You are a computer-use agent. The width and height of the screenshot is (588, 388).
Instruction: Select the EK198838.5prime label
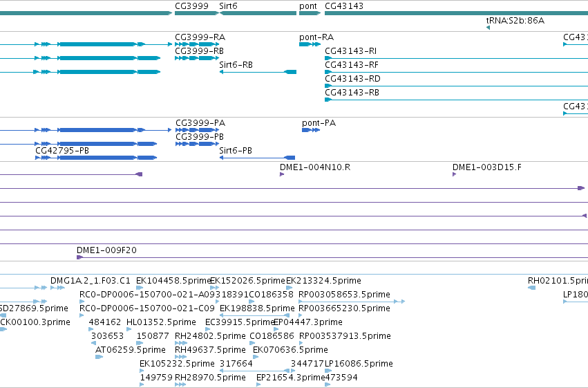[257, 309]
